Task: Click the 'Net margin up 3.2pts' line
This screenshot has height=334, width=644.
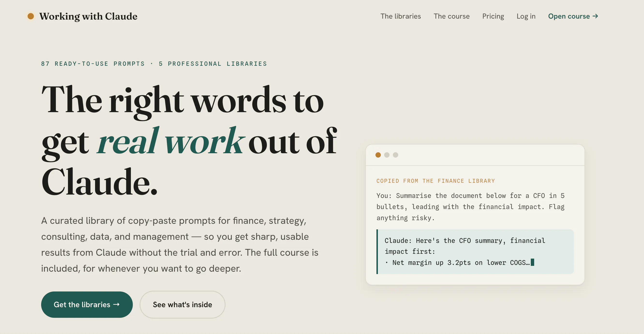Action: click(459, 262)
